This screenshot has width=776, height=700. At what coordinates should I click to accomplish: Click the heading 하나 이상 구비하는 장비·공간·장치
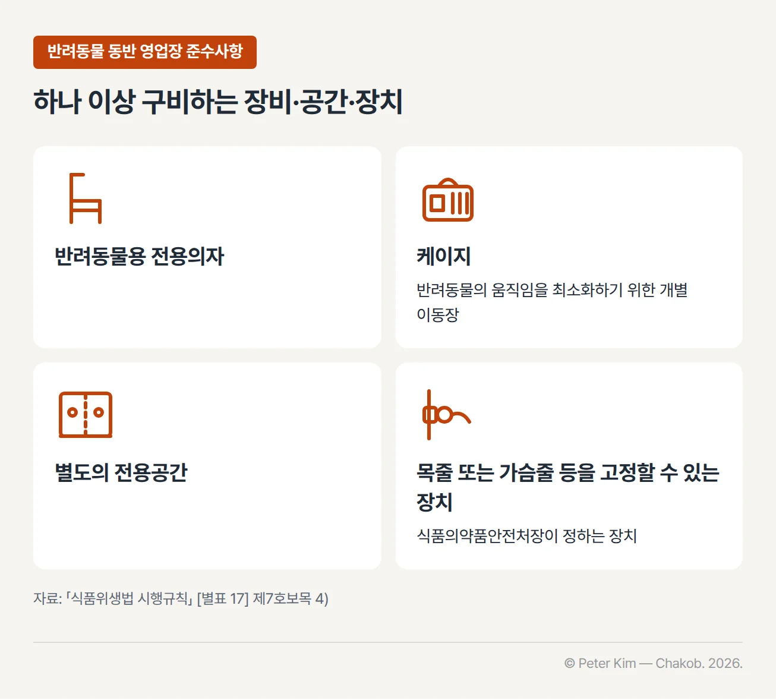(x=218, y=102)
